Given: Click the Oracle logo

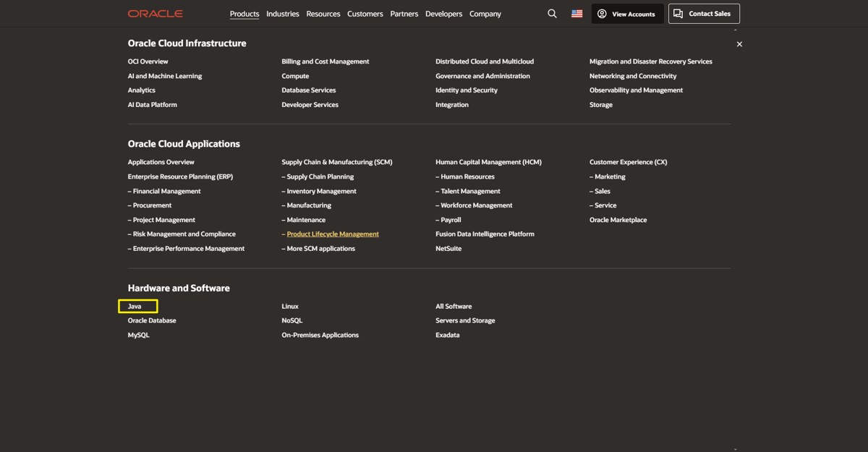Looking at the screenshot, I should (x=155, y=14).
